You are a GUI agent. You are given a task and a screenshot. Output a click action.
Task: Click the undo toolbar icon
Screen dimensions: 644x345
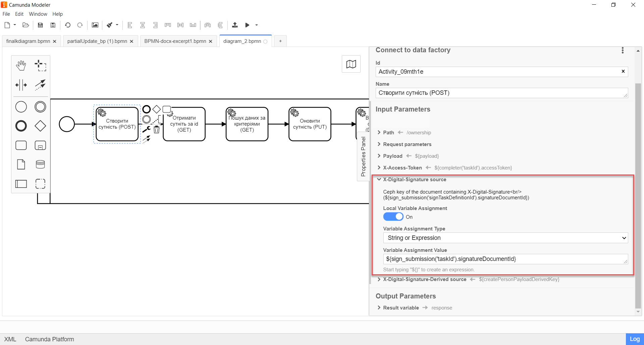pyautogui.click(x=68, y=25)
